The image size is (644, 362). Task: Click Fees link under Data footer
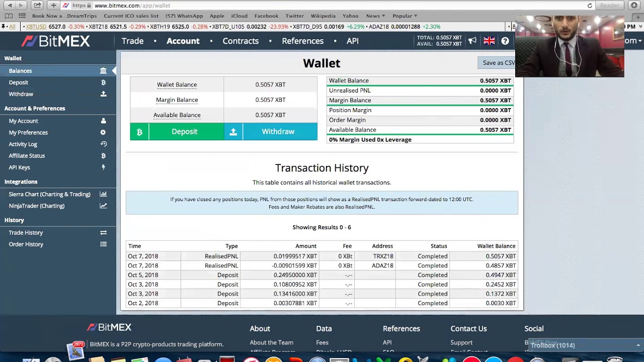[322, 342]
